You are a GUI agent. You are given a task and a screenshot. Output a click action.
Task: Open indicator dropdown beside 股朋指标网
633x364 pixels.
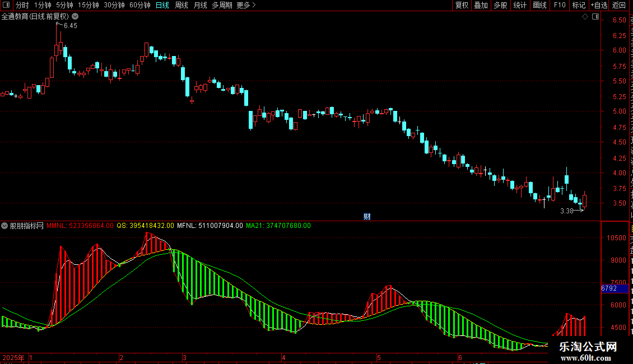pos(4,226)
